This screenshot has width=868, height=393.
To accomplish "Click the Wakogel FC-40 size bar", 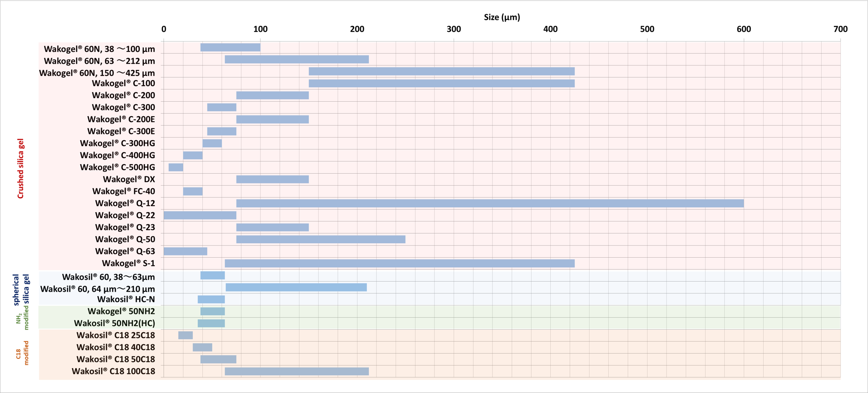I will click(193, 191).
